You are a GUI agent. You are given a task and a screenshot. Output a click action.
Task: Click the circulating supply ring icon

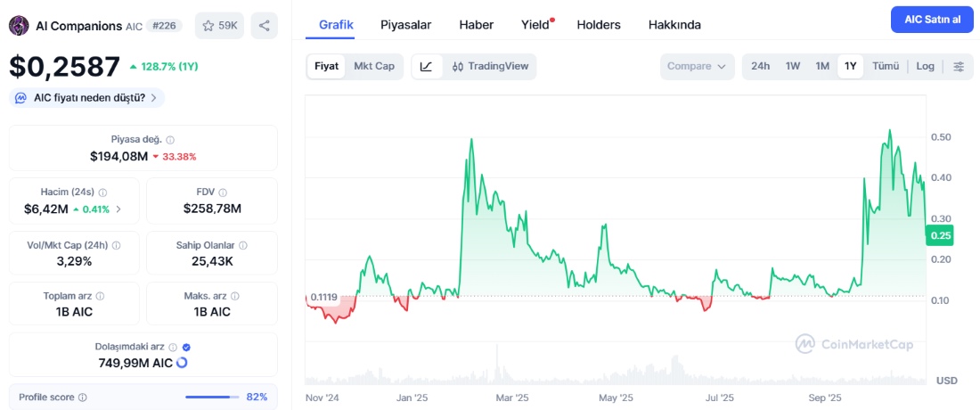(x=183, y=363)
